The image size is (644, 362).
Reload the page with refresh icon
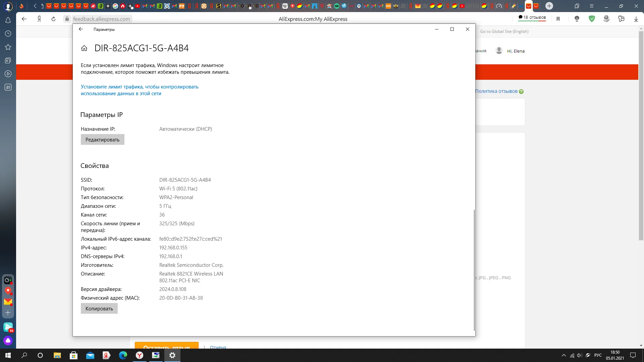coord(53,19)
